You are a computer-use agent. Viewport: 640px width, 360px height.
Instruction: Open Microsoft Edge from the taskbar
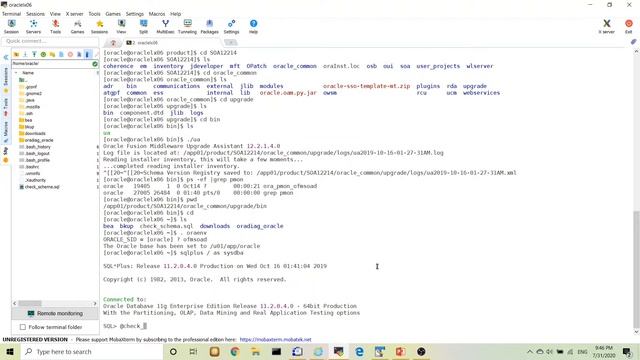click(x=359, y=351)
